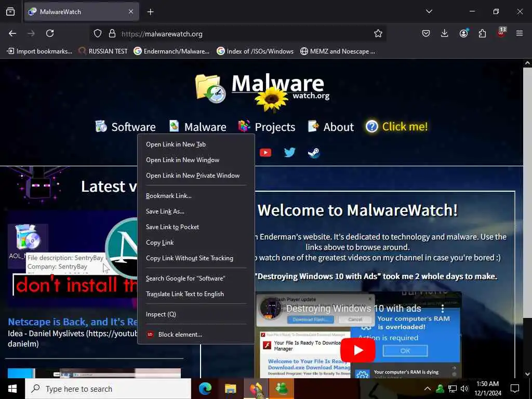Choose Block element... uBlock entry
This screenshot has width=532, height=399.
tap(196, 335)
